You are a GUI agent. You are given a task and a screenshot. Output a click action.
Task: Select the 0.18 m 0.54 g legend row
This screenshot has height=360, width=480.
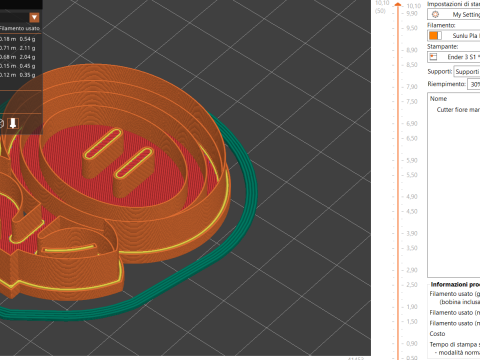point(18,39)
